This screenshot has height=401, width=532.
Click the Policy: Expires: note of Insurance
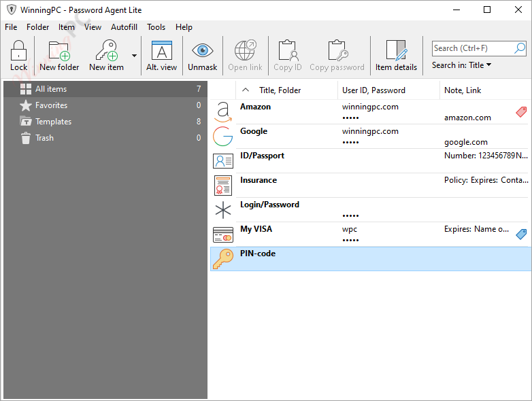point(486,180)
